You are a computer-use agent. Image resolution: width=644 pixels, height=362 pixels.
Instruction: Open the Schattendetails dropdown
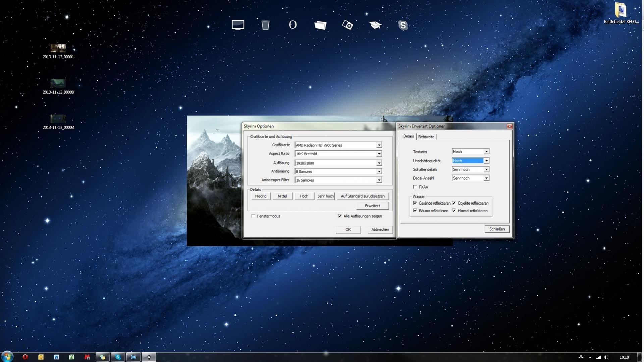[x=470, y=169]
